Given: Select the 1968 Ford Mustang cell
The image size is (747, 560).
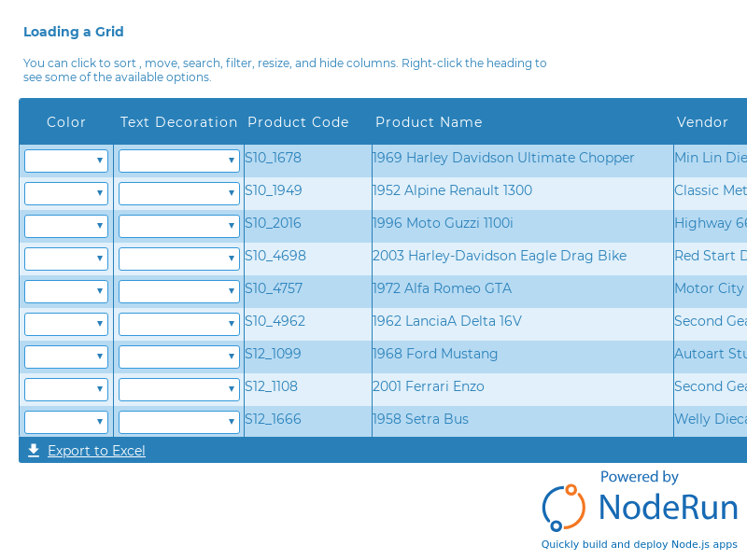Looking at the screenshot, I should (435, 354).
